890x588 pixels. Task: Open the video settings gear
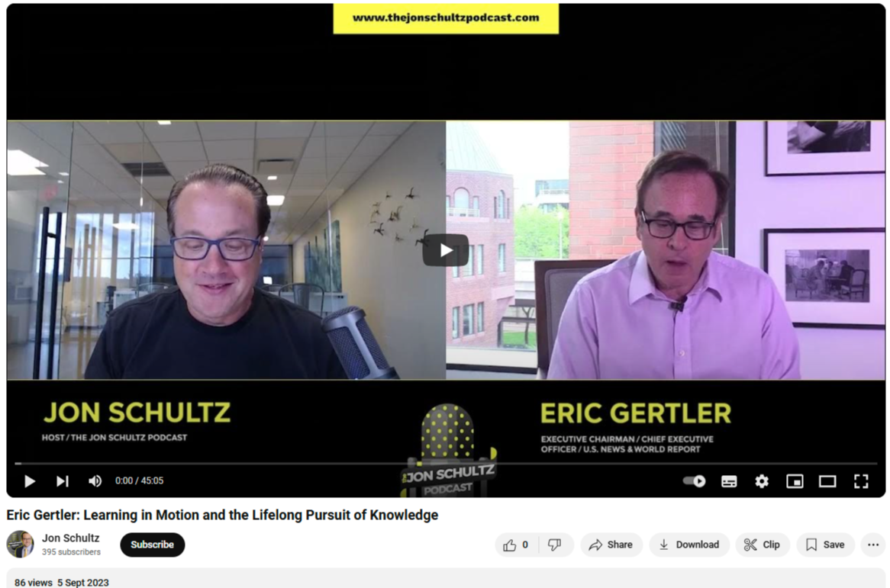[x=762, y=480]
